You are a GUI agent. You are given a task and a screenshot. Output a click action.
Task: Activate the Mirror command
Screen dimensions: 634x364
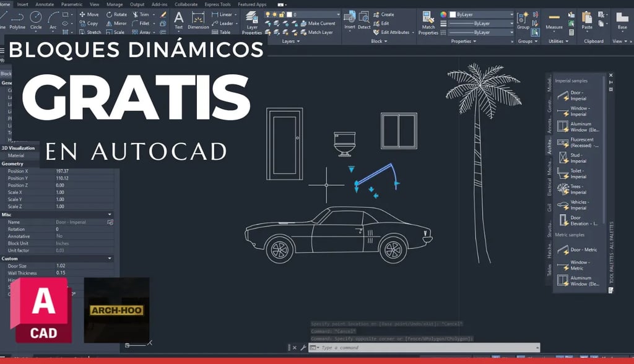click(x=116, y=24)
